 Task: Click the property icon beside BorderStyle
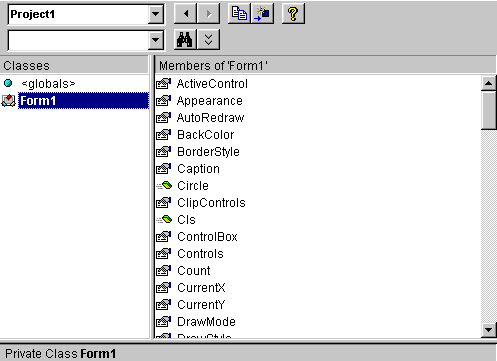164,151
